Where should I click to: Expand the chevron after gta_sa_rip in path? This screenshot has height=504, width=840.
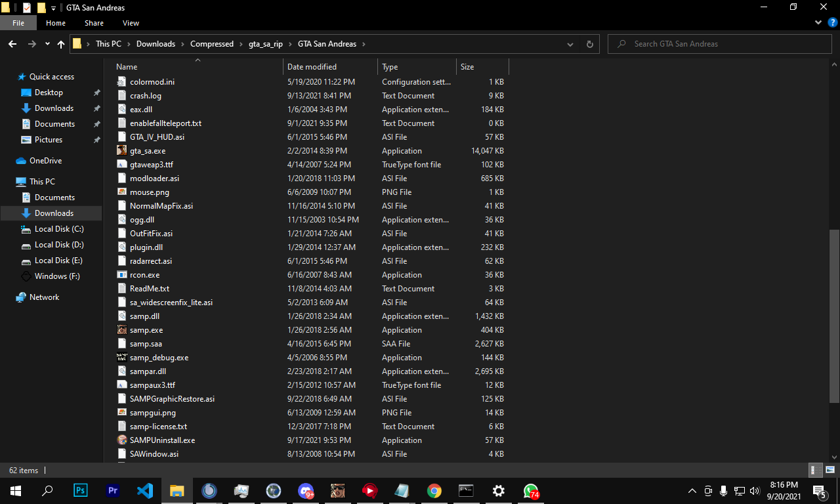290,44
